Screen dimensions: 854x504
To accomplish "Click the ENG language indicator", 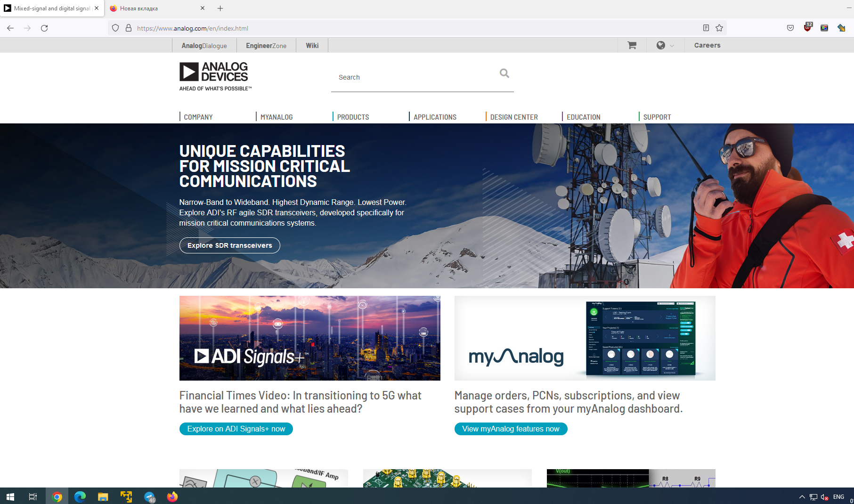I will (838, 496).
